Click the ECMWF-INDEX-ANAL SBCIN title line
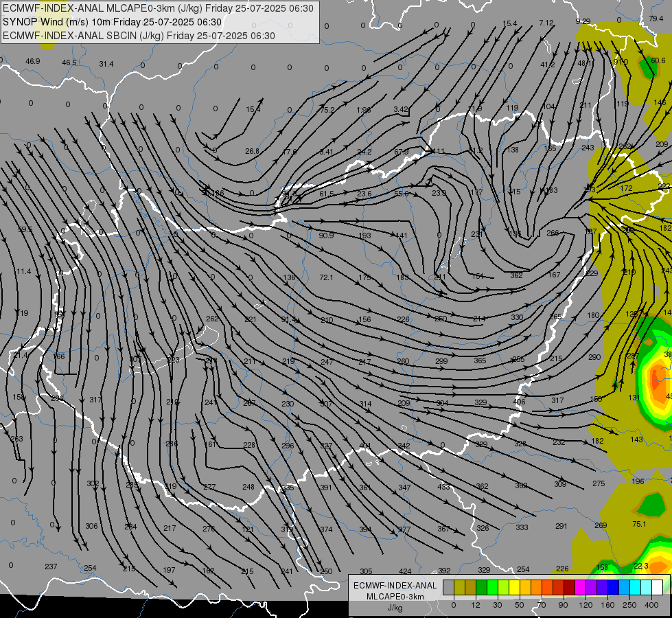 [x=139, y=36]
